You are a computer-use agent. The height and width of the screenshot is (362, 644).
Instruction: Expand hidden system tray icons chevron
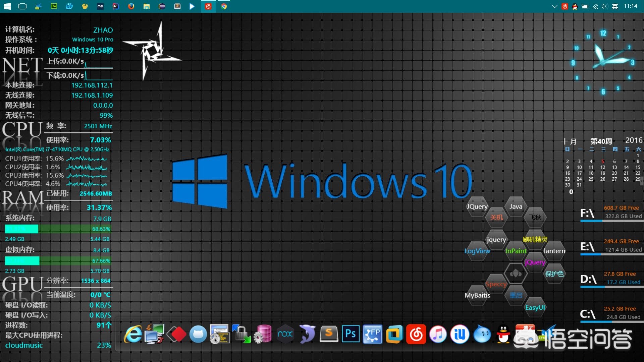tap(554, 6)
